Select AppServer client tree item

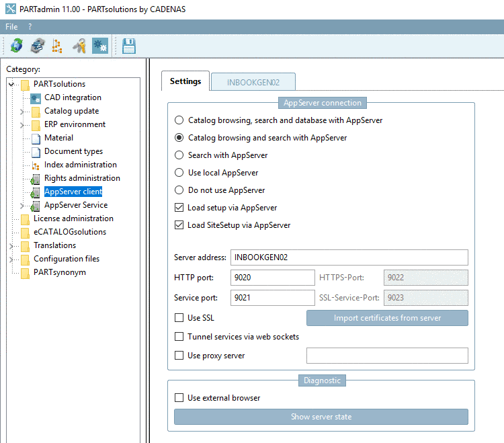[x=73, y=192]
